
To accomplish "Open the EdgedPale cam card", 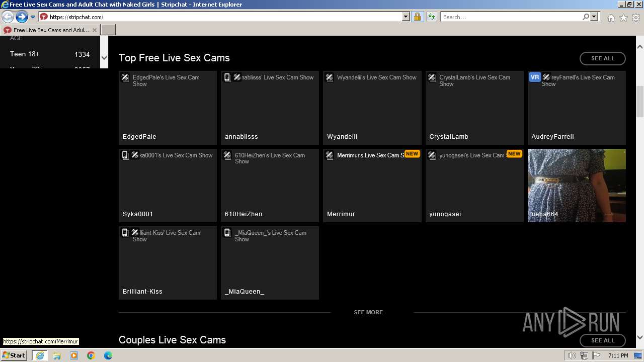I will [x=168, y=108].
